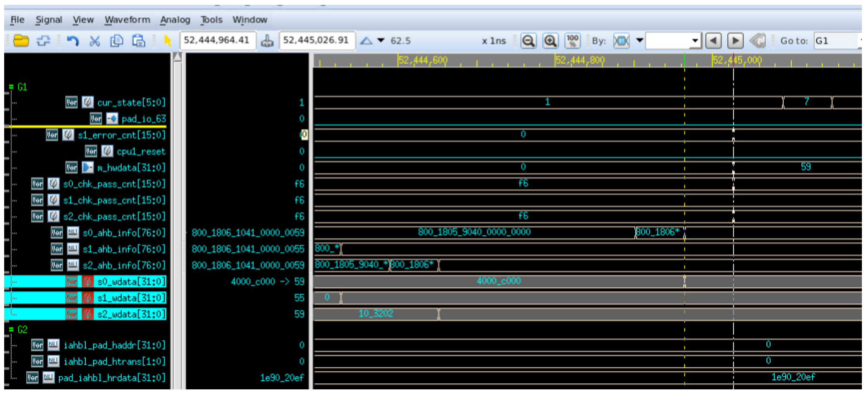
Task: Click the grey back arrow icon near Go to
Action: pyautogui.click(x=758, y=41)
